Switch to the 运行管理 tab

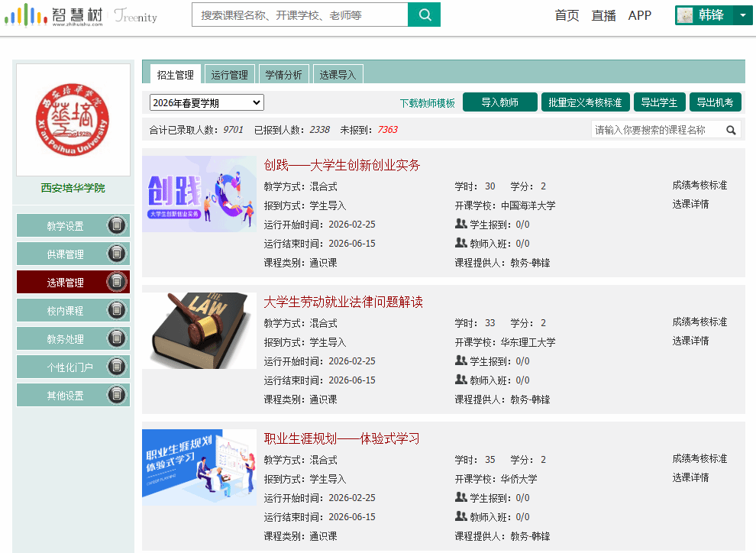[x=229, y=75]
